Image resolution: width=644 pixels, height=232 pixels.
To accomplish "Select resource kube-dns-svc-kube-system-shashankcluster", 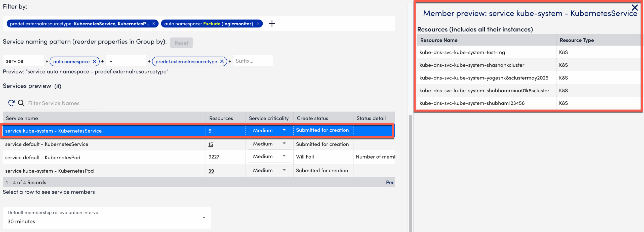I will pos(472,65).
